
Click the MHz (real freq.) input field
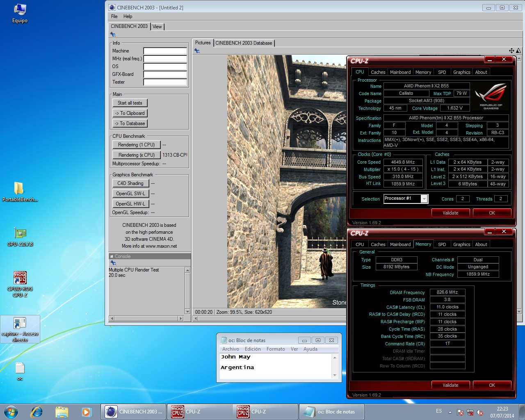coord(165,59)
